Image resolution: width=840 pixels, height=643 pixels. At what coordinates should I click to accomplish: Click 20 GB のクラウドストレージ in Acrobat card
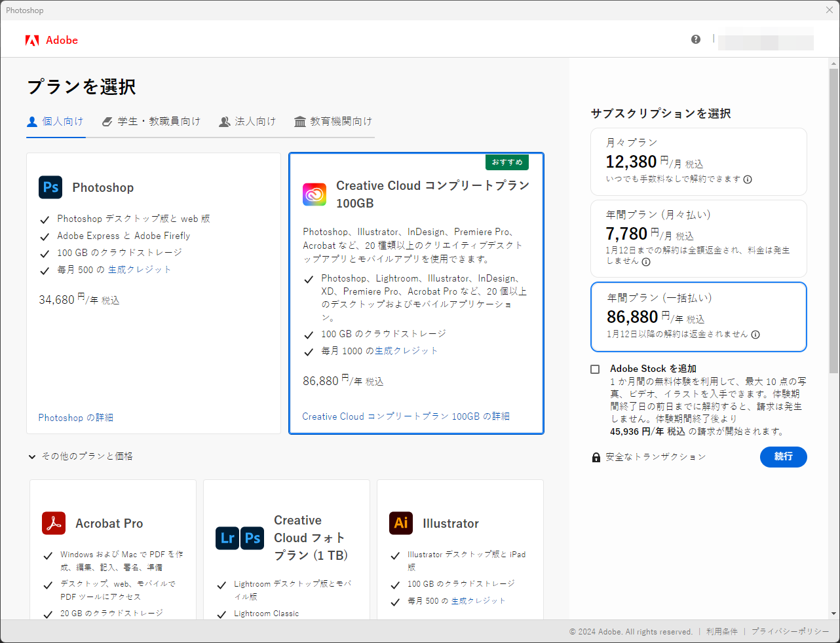click(x=111, y=614)
